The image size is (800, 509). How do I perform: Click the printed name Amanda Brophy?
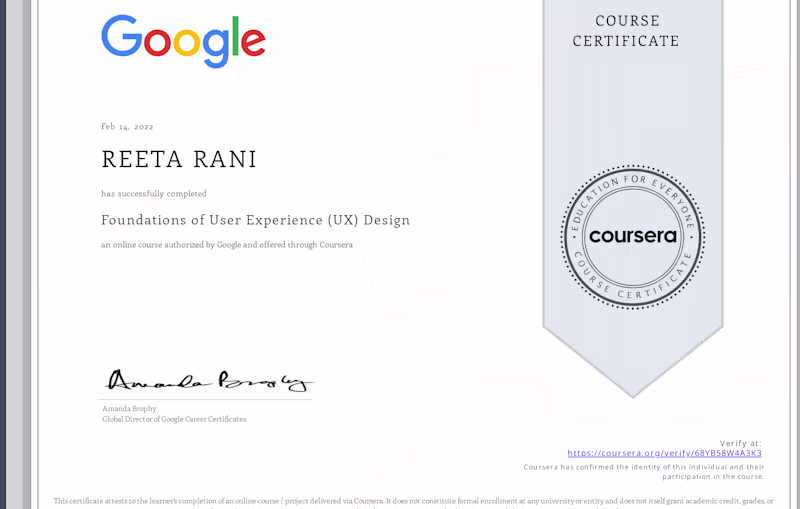click(129, 409)
